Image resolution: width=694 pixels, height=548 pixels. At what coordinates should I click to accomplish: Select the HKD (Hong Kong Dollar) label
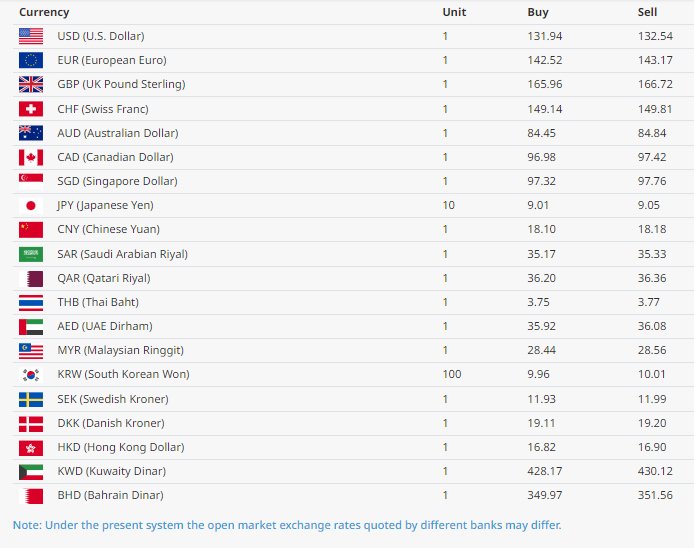(121, 447)
